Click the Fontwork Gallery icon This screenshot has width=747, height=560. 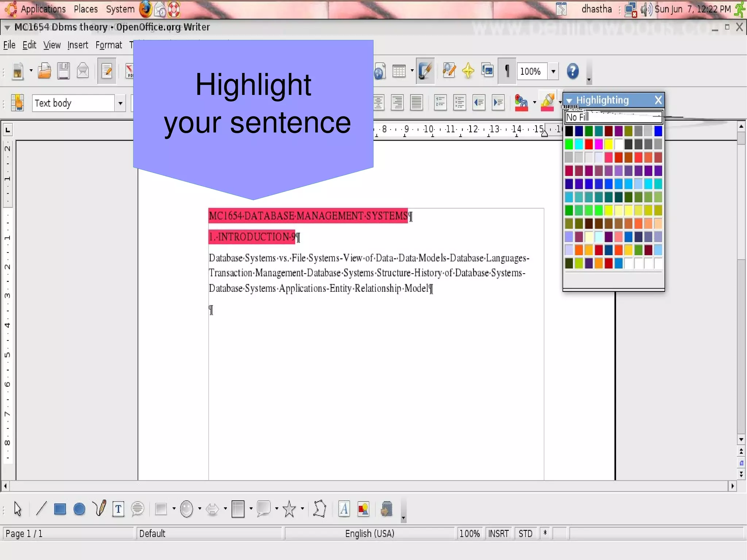[x=344, y=509]
